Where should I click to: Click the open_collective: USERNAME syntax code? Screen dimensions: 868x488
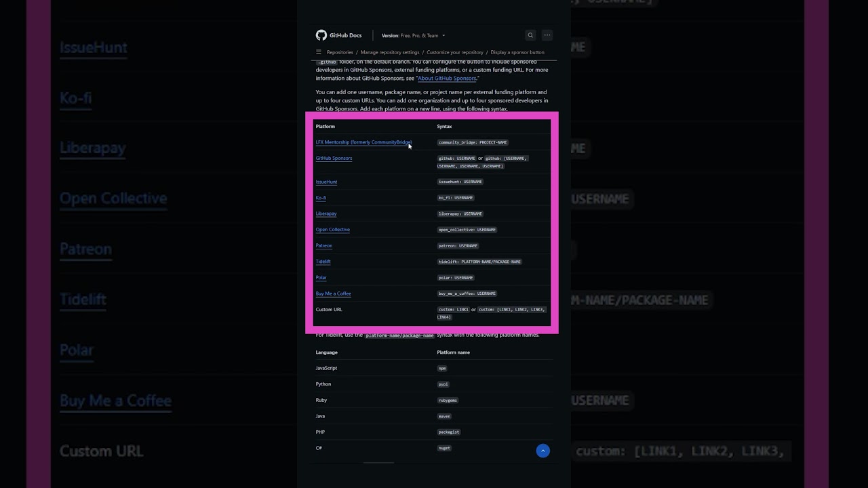tap(467, 230)
